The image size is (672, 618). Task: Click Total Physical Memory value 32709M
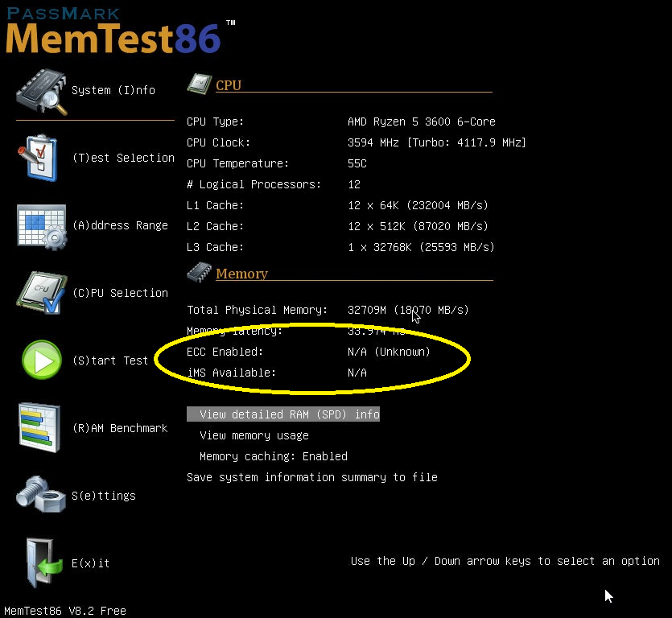[x=408, y=310]
